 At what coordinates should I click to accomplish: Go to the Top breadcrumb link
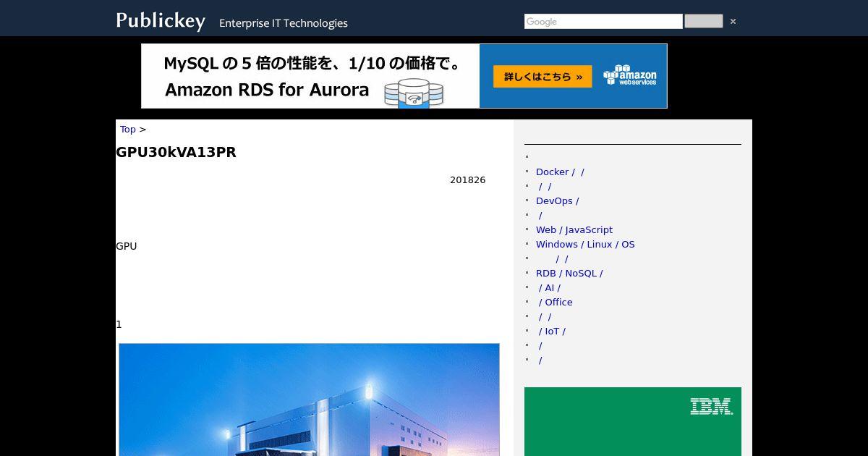128,130
